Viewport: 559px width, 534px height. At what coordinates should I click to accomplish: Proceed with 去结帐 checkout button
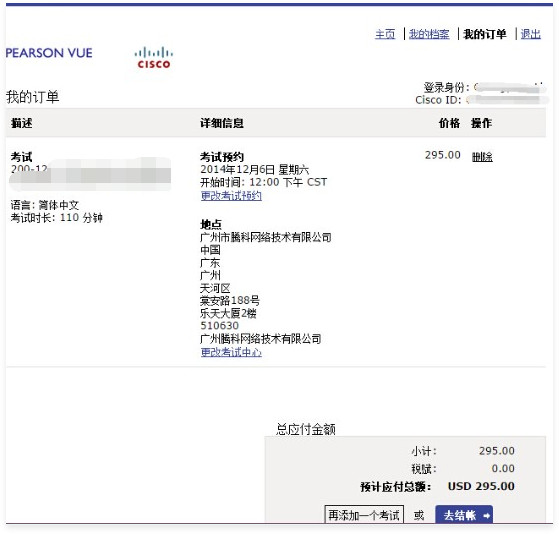(464, 515)
